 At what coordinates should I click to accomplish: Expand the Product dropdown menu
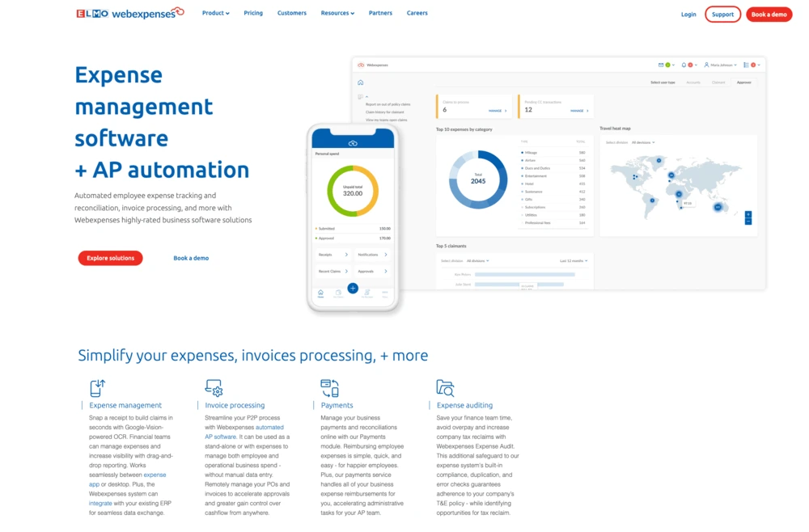tap(216, 13)
